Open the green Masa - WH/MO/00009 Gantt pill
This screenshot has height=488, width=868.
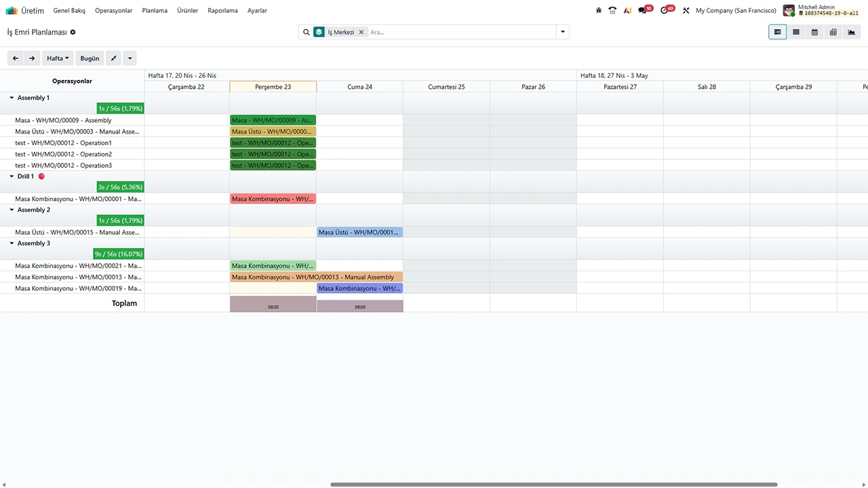coord(273,120)
